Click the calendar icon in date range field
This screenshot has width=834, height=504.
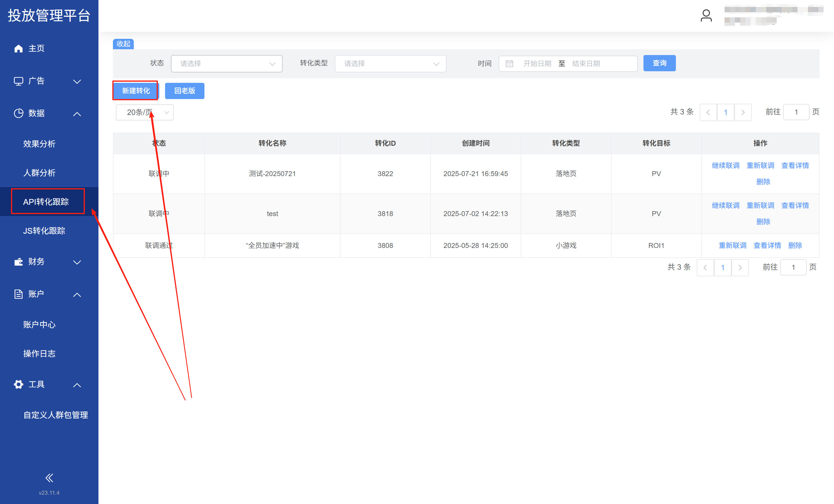(509, 64)
